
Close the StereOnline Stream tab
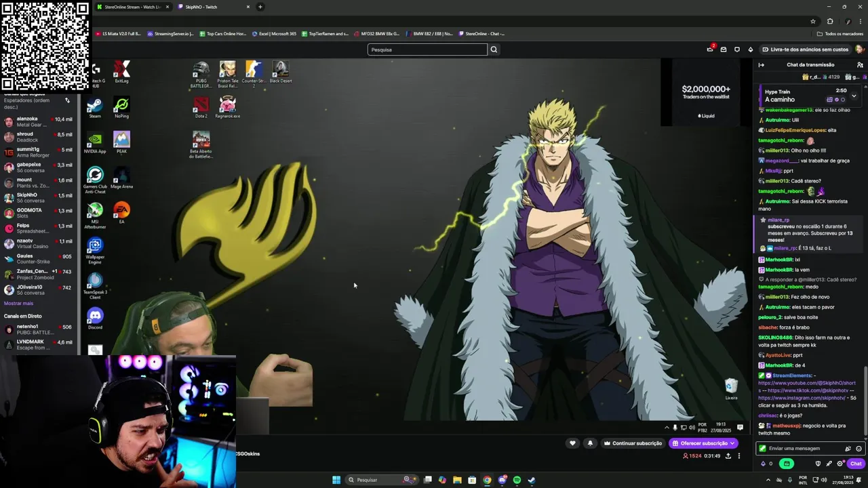pos(167,7)
